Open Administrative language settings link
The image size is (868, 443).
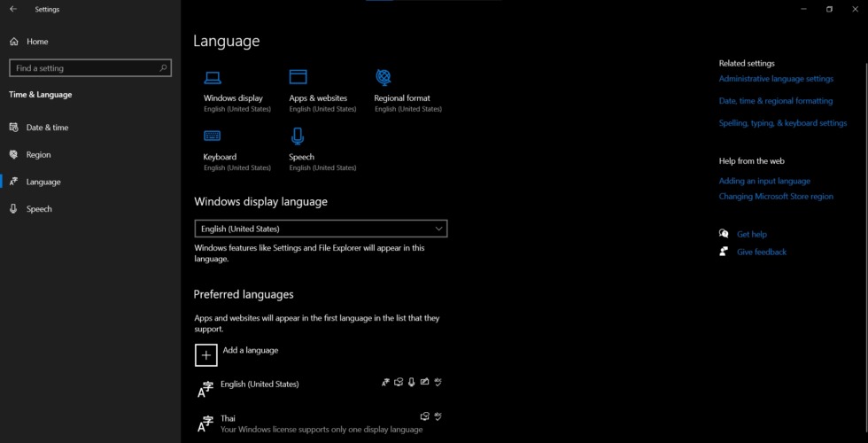point(776,79)
